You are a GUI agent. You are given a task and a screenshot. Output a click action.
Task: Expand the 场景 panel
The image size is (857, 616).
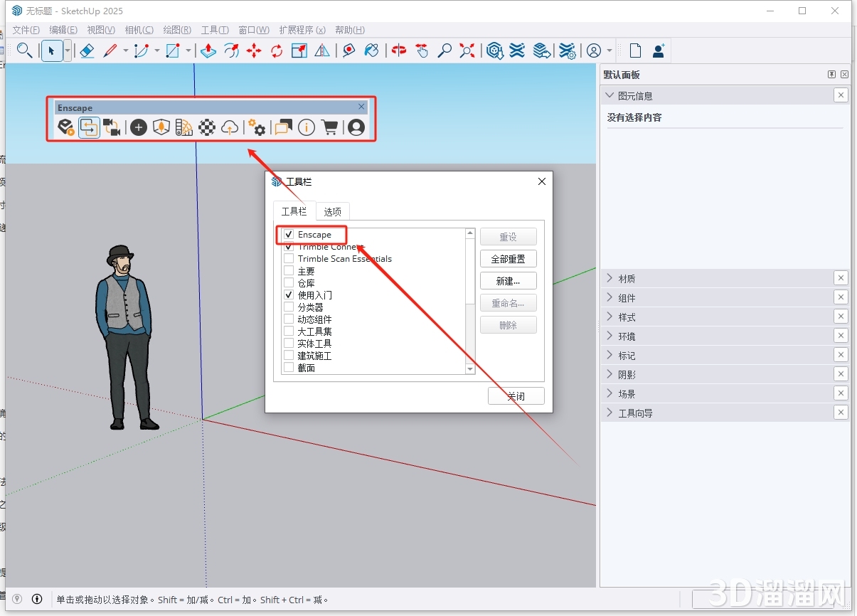tap(610, 393)
